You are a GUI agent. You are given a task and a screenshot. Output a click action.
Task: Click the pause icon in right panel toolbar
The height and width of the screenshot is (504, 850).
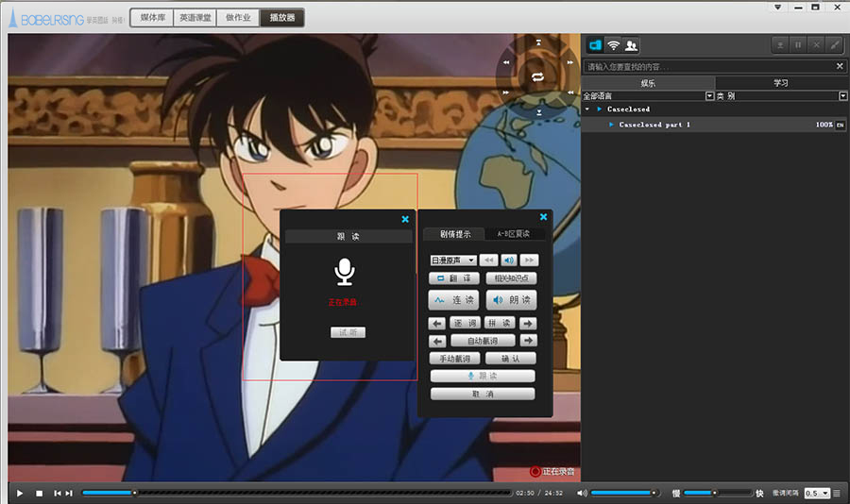coord(798,45)
